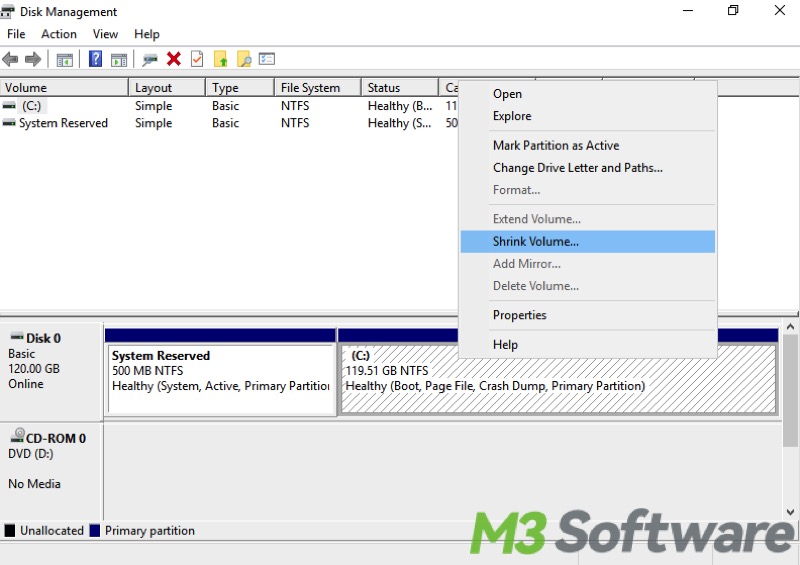Viewport: 800px width, 565px height.
Task: Select Mark Partition as Active
Action: point(588,145)
